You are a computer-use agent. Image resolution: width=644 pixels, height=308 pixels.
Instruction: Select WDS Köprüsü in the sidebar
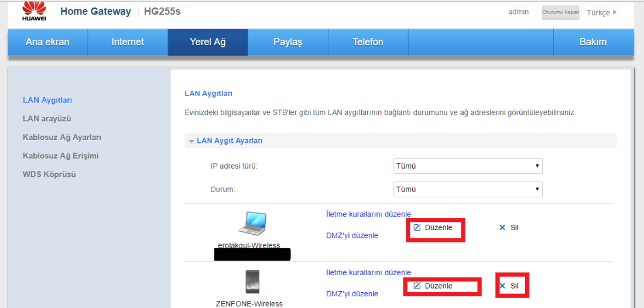[x=49, y=174]
